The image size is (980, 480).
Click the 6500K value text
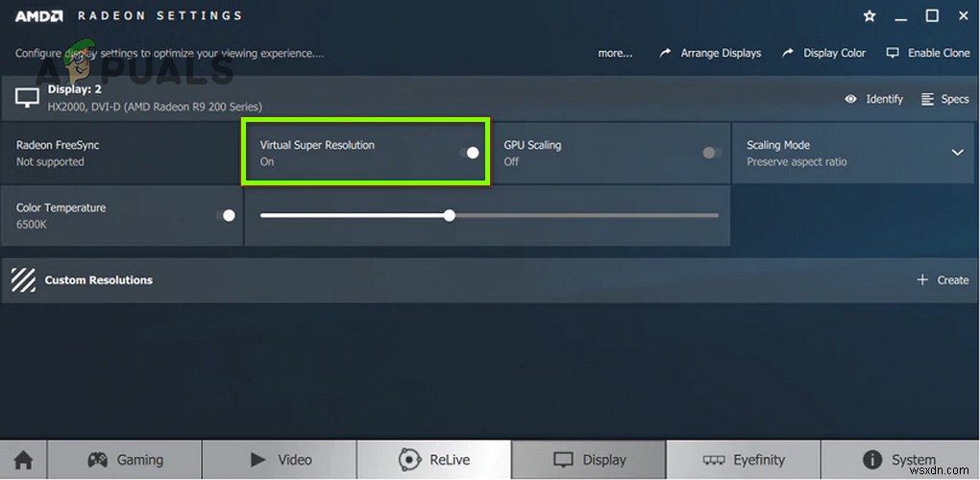[x=32, y=224]
